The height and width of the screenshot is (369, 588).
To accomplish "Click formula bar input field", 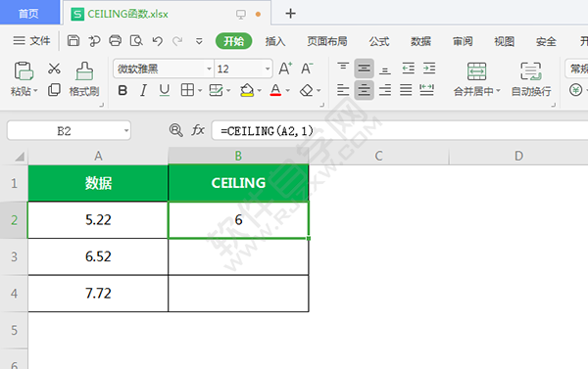I will (x=400, y=130).
